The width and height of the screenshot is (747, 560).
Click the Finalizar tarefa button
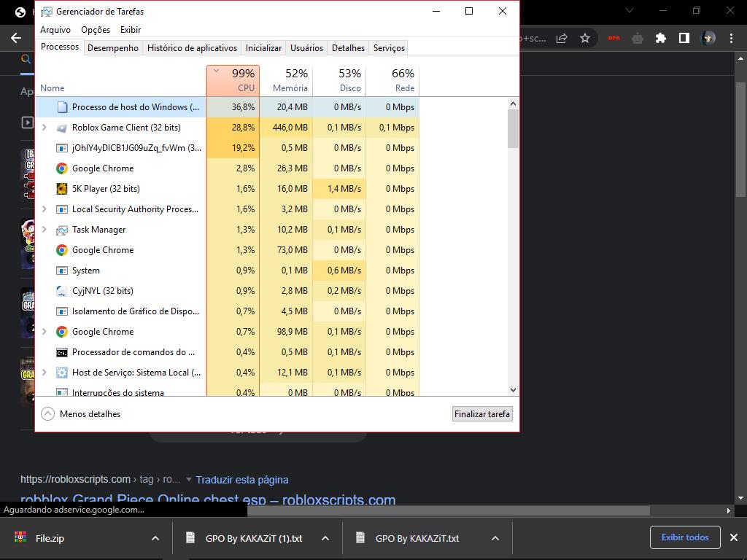[x=482, y=414]
